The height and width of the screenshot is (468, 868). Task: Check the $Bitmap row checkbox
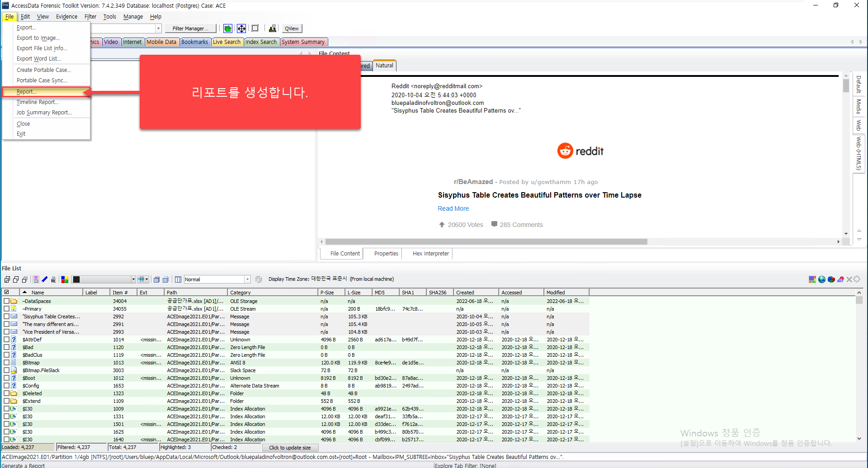click(6, 363)
